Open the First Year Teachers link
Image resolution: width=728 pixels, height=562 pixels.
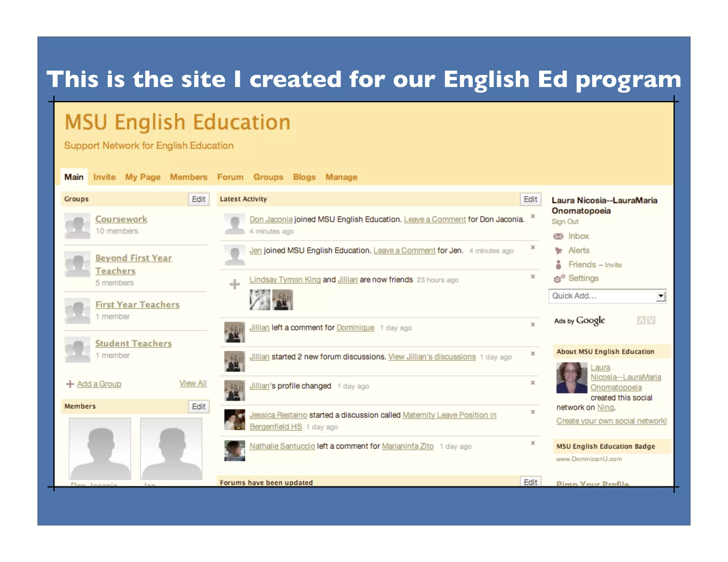137,304
